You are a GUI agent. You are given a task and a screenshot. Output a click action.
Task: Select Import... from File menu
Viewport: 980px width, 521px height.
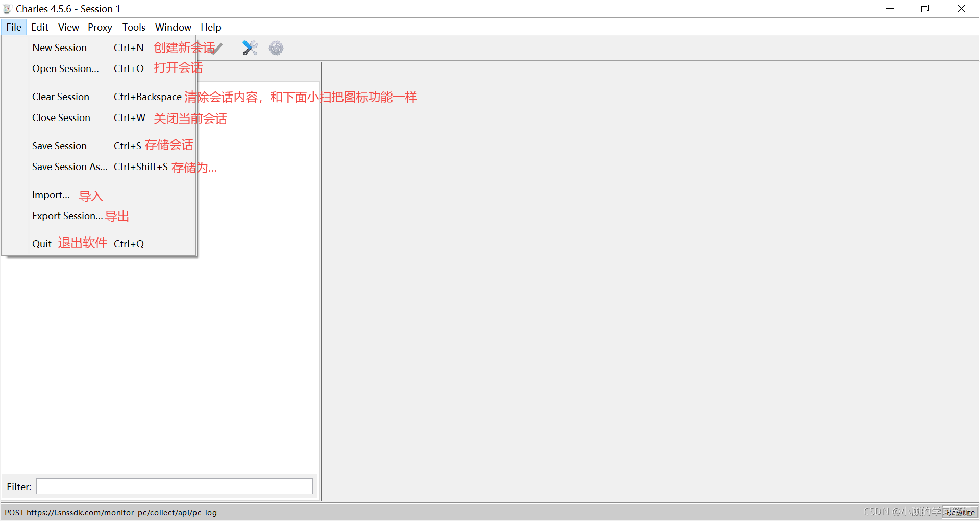[x=99, y=195]
